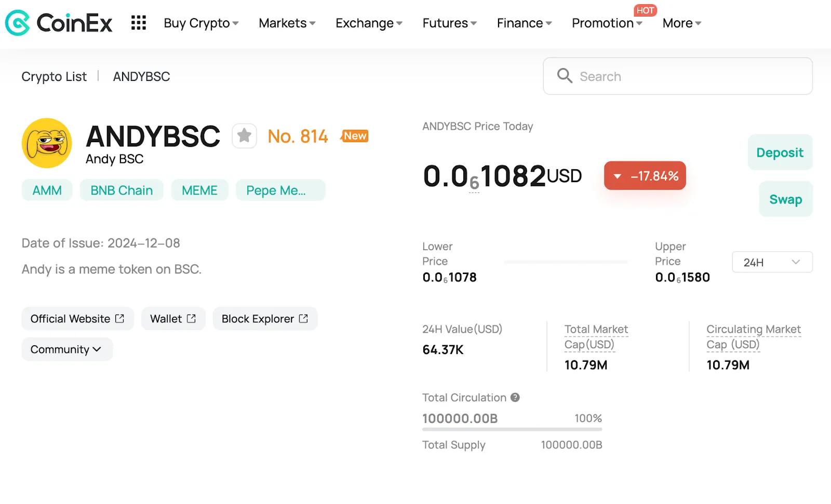Open the Markets menu

[x=287, y=23]
